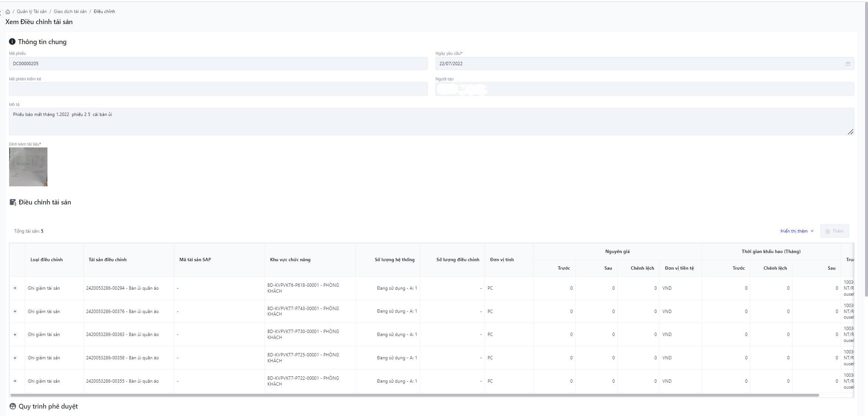
Task: Open the attached document thumbnail
Action: (x=28, y=167)
